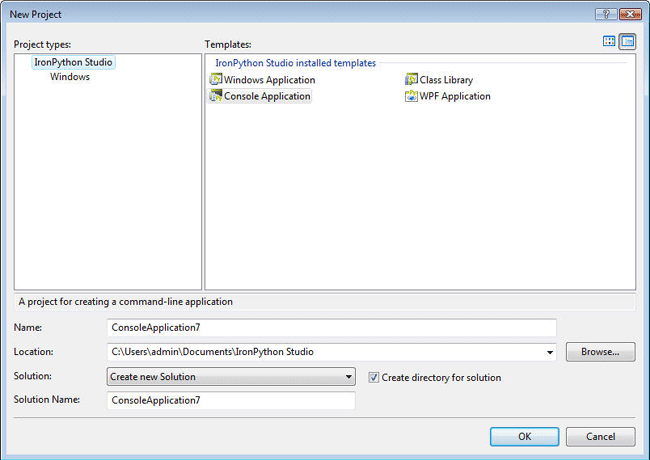Click the dialog Help question-mark button
Image resolution: width=650 pixels, height=460 pixels.
tap(606, 14)
